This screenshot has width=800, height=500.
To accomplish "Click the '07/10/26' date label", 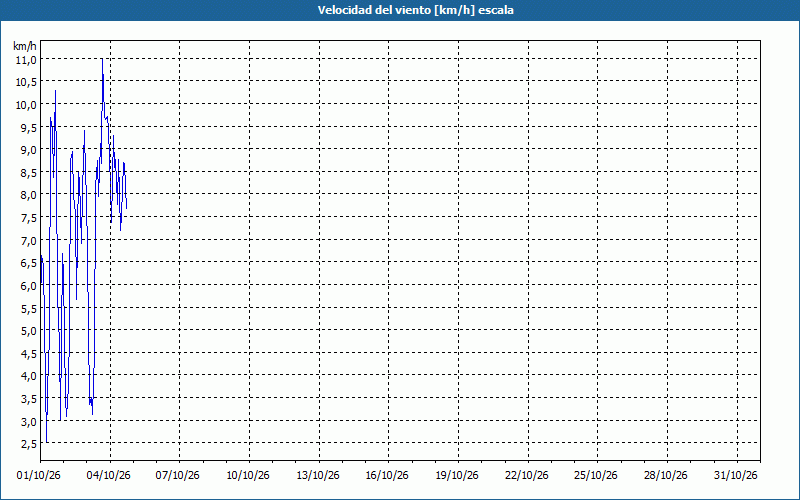I will [x=178, y=476].
